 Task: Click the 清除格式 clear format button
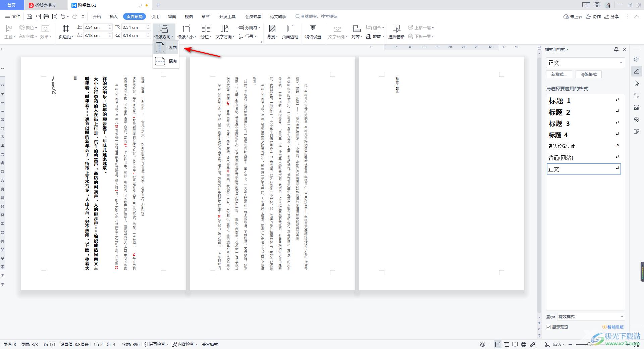pos(589,74)
